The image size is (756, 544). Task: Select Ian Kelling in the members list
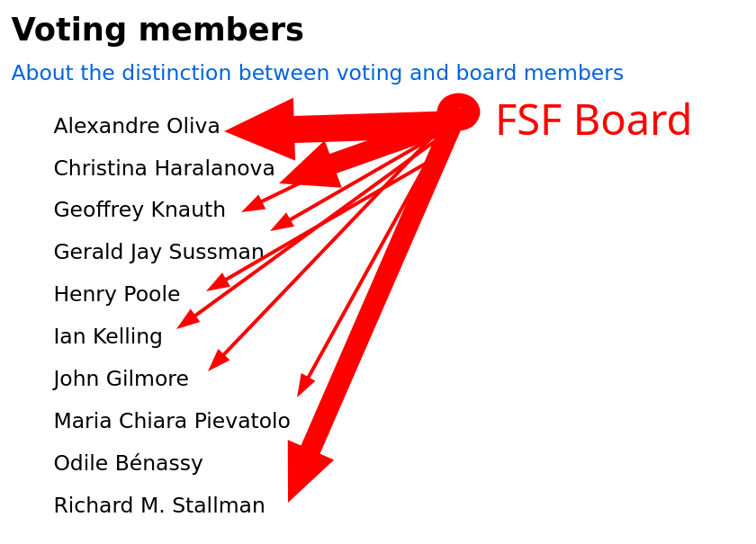[108, 336]
